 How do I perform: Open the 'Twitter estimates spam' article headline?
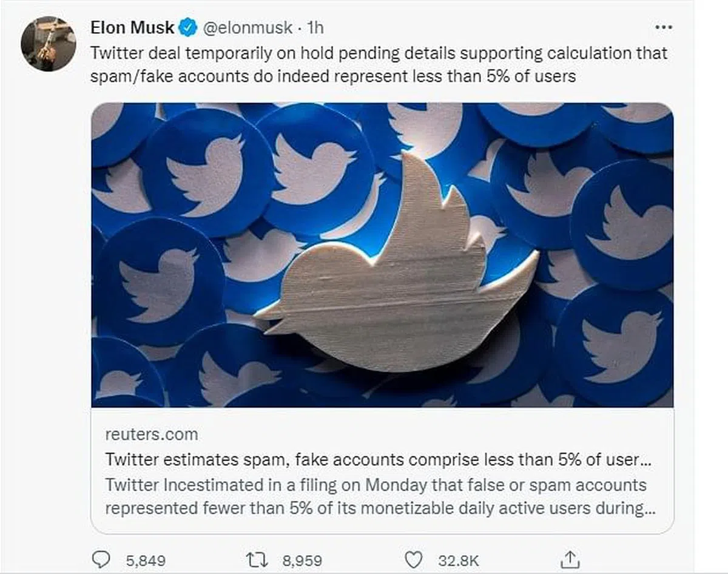tap(372, 459)
